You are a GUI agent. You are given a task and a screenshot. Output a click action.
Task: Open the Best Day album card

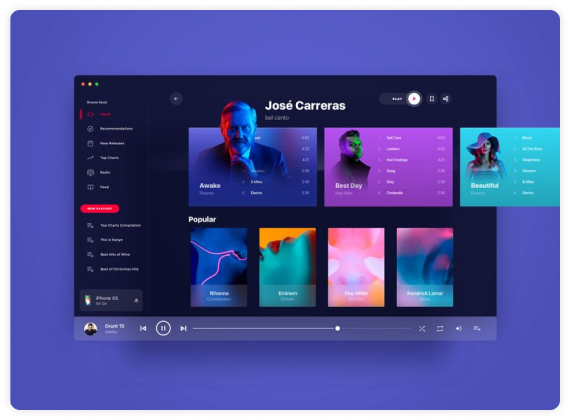[x=388, y=167]
